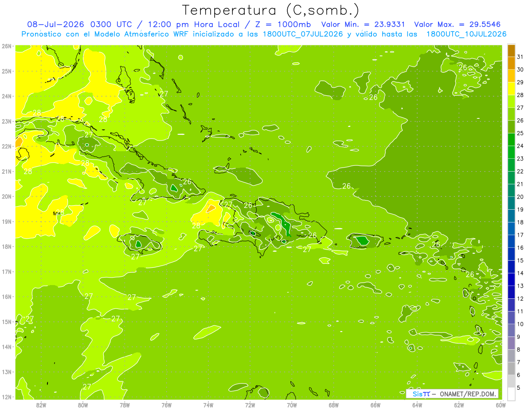532x411 pixels.
Task: Click the 80W longitude axis label
Action: 83,405
